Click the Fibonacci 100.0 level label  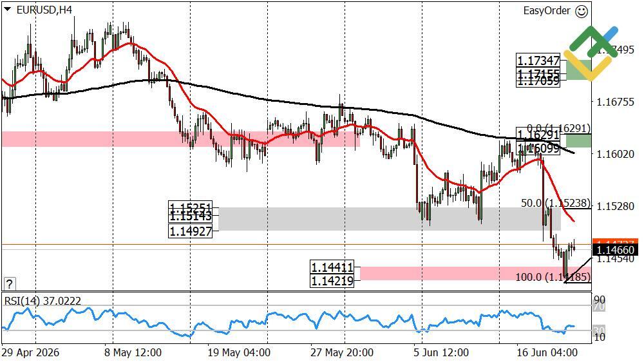point(553,277)
